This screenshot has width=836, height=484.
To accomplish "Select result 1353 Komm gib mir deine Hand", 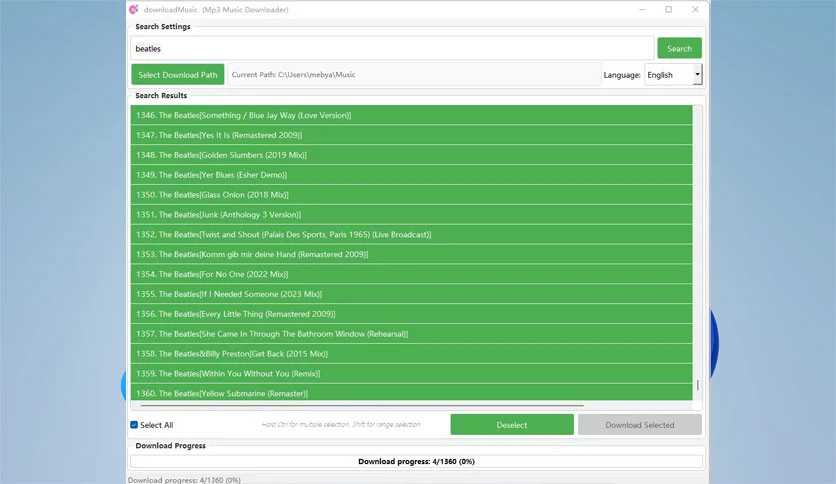I will coord(412,254).
